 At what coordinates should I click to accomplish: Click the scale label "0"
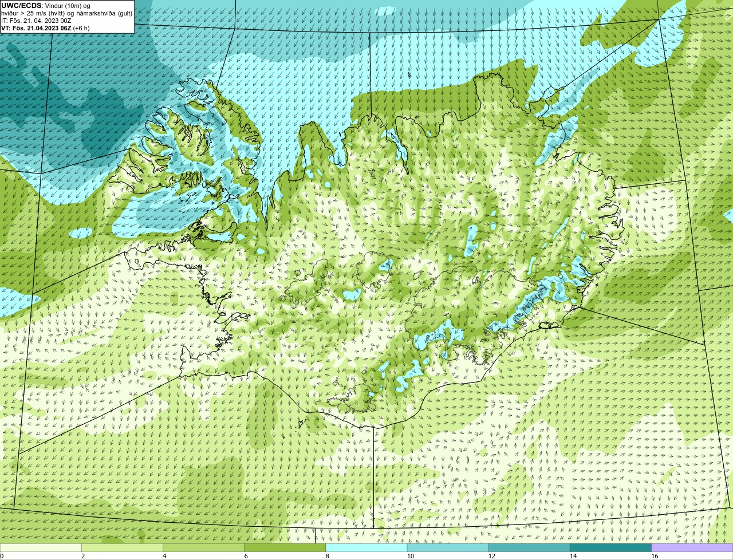point(2,556)
